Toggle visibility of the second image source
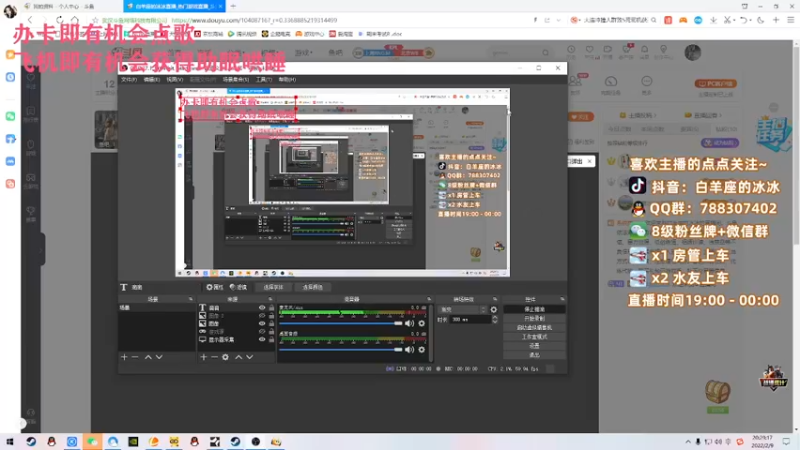Screen dimensions: 800x450 coord(262,323)
